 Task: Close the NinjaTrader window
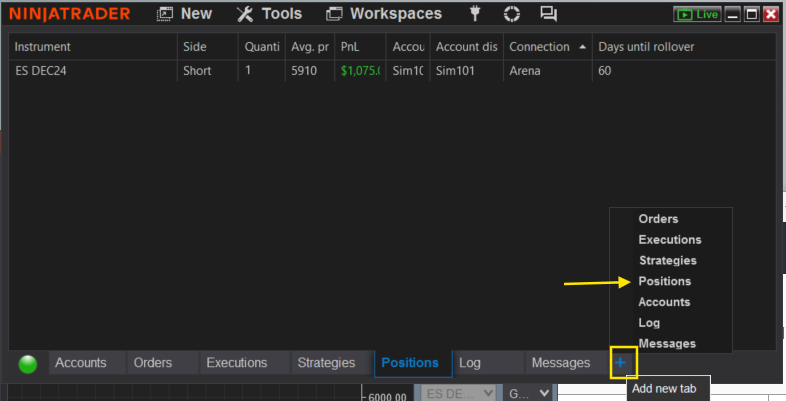(770, 14)
